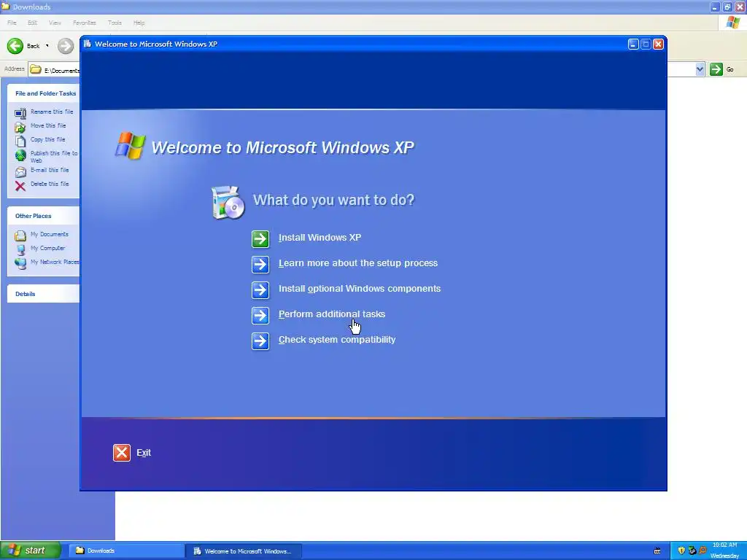Click the orange tray icon next to clock
The image size is (747, 560).
(703, 551)
